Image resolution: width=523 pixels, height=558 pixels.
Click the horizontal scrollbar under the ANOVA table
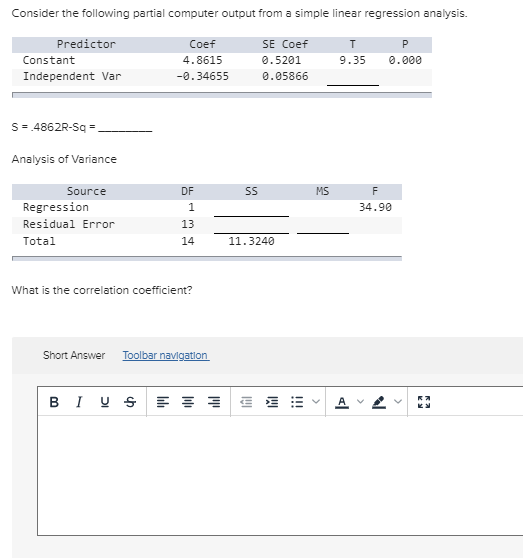pos(207,258)
